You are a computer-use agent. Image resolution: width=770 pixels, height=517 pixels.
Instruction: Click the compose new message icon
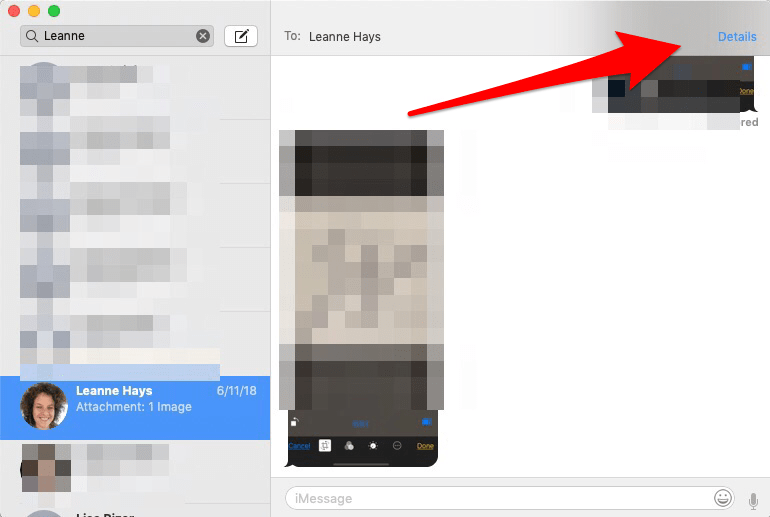tap(241, 36)
